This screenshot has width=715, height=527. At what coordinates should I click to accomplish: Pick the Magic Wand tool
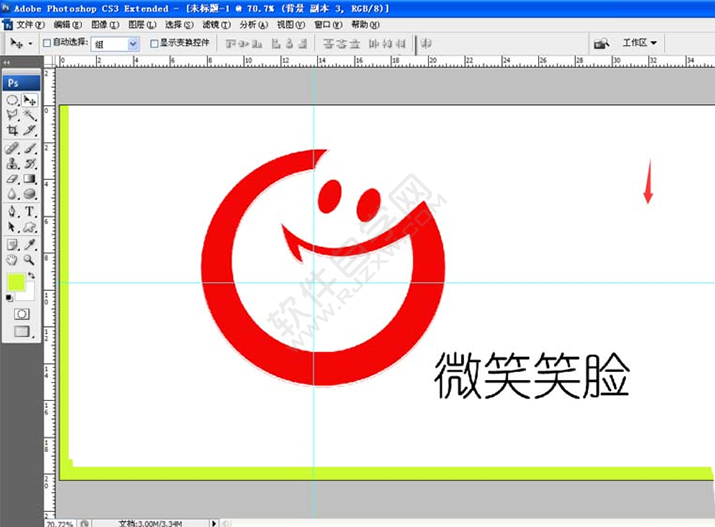click(x=30, y=116)
